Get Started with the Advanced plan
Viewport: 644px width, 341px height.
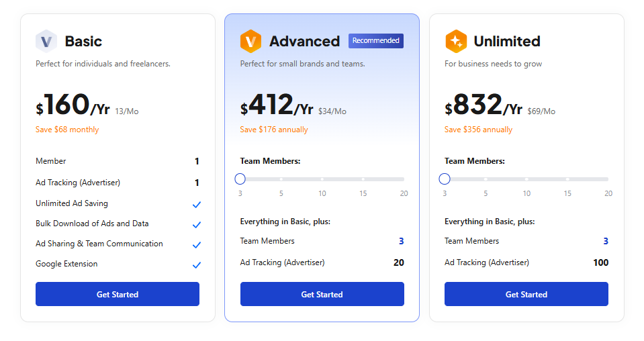[x=322, y=294]
